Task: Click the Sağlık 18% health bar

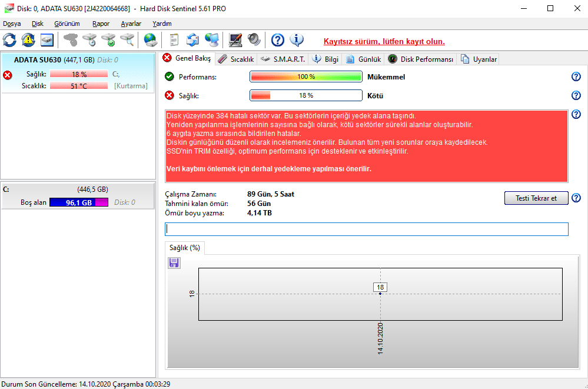Action: click(x=305, y=95)
